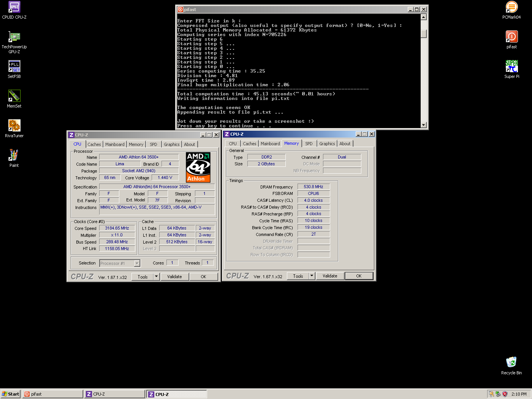Click the memory Type value DDR2
Viewport: 532px width, 399px height.
tap(266, 157)
